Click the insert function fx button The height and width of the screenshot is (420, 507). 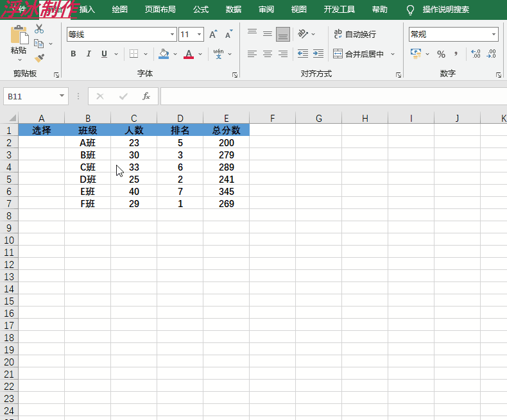(146, 96)
